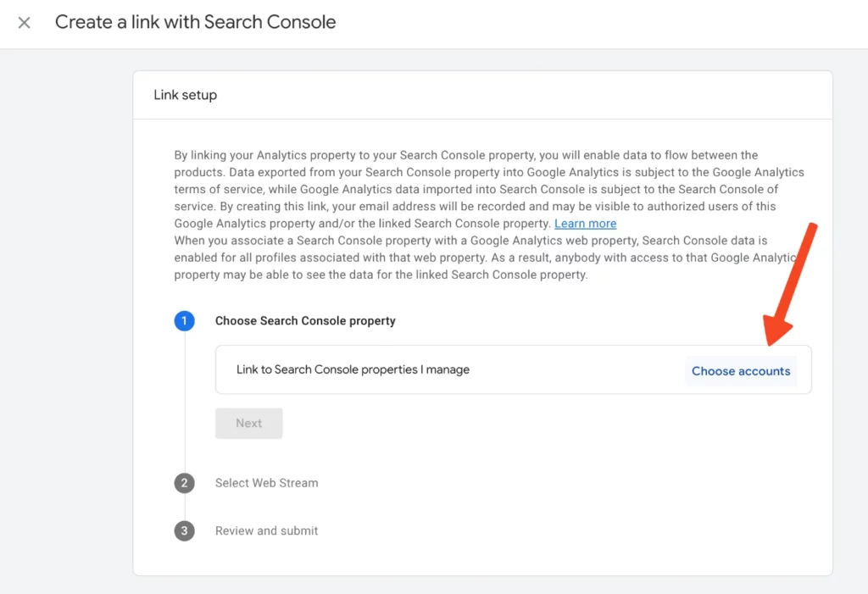Select step 1 circle icon

(x=184, y=320)
